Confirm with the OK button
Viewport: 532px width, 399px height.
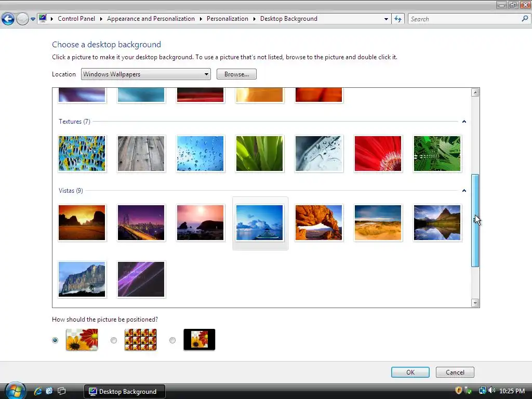click(x=410, y=372)
